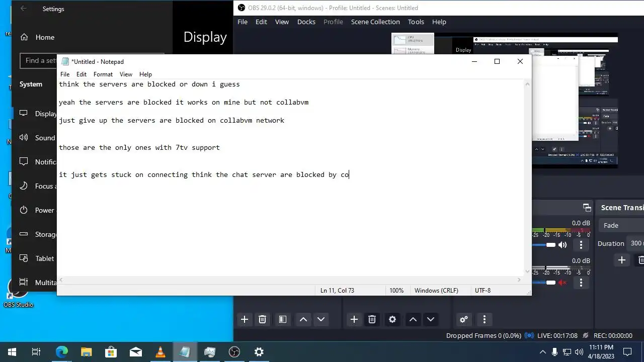644x362 pixels.
Task: Move scene down in OBS scenes toolbar
Action: pos(321,319)
